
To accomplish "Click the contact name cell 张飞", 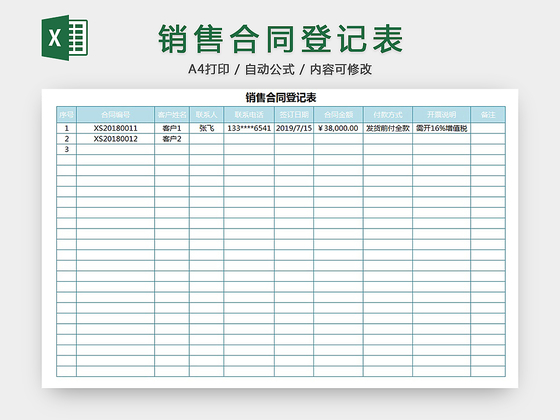I will tap(206, 128).
